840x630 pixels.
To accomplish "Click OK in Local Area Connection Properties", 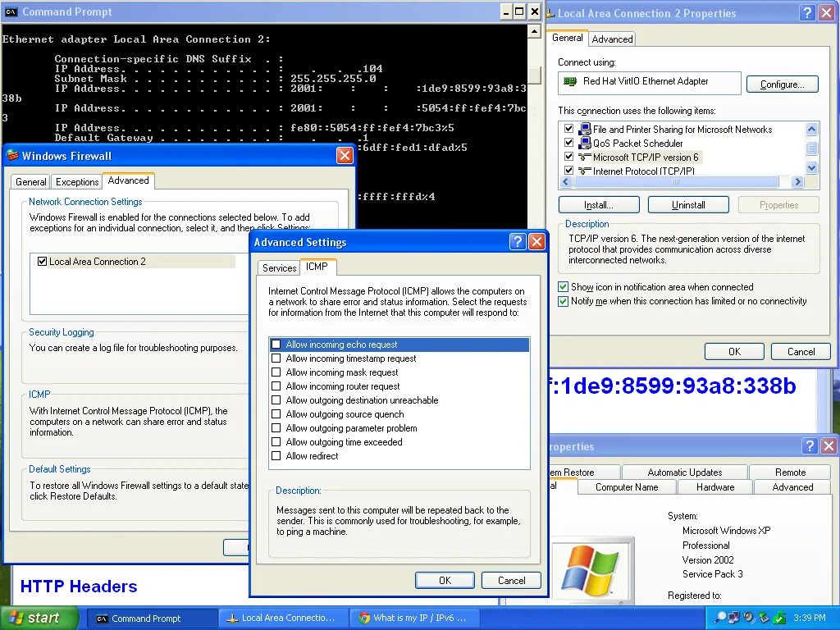I will tap(734, 351).
